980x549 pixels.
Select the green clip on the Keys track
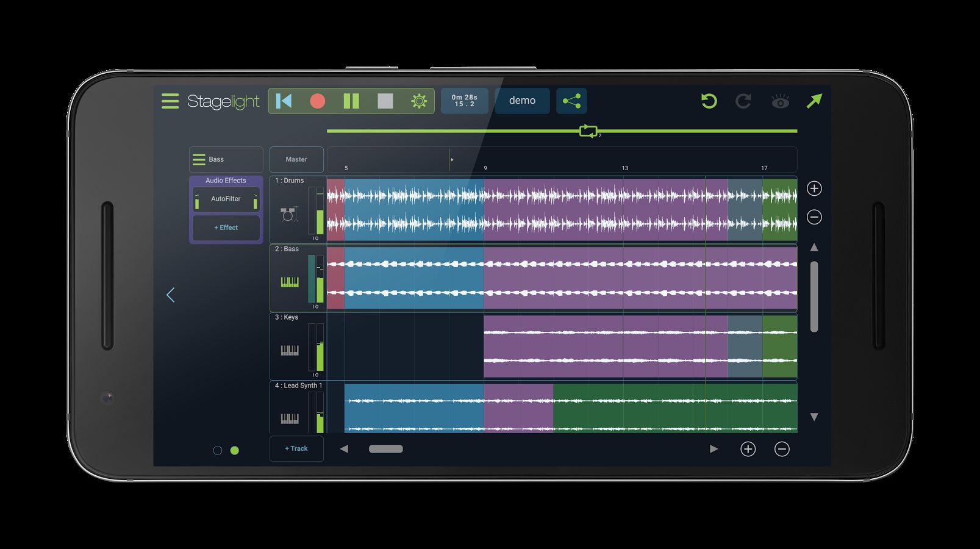[x=780, y=346]
